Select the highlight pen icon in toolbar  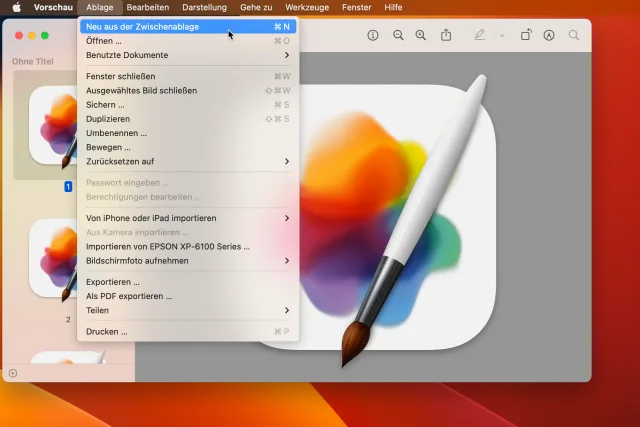point(479,35)
